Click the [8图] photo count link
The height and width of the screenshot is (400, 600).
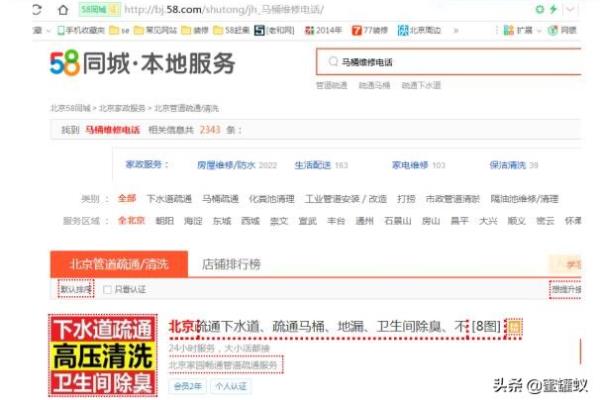[486, 327]
